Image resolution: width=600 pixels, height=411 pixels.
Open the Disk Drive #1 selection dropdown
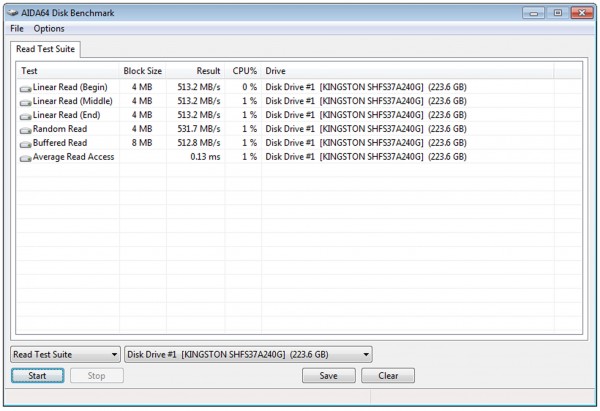coord(248,354)
